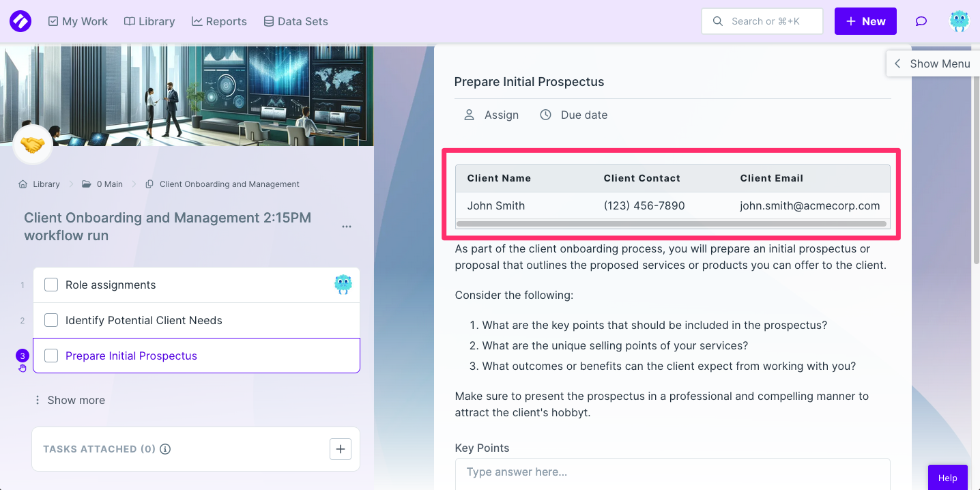980x490 pixels.
Task: Open the My Work tab
Action: click(78, 21)
